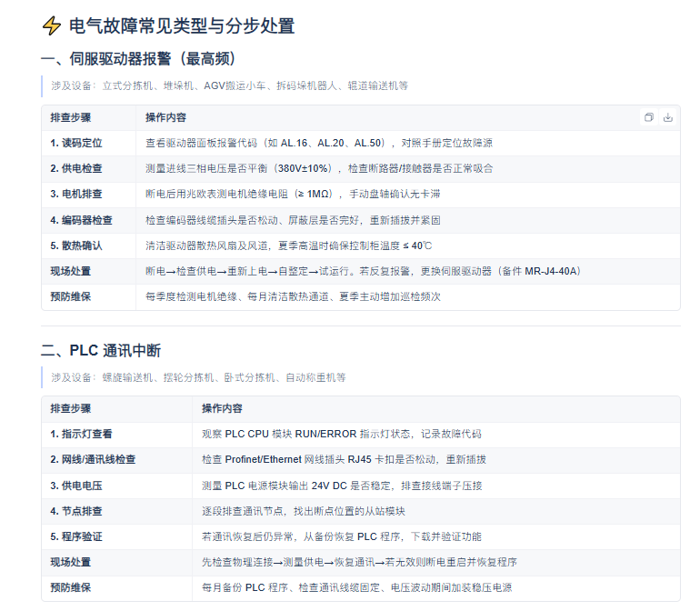This screenshot has width=700, height=611.
Task: Click the 1. 指示灯查看 cell
Action: [x=117, y=434]
